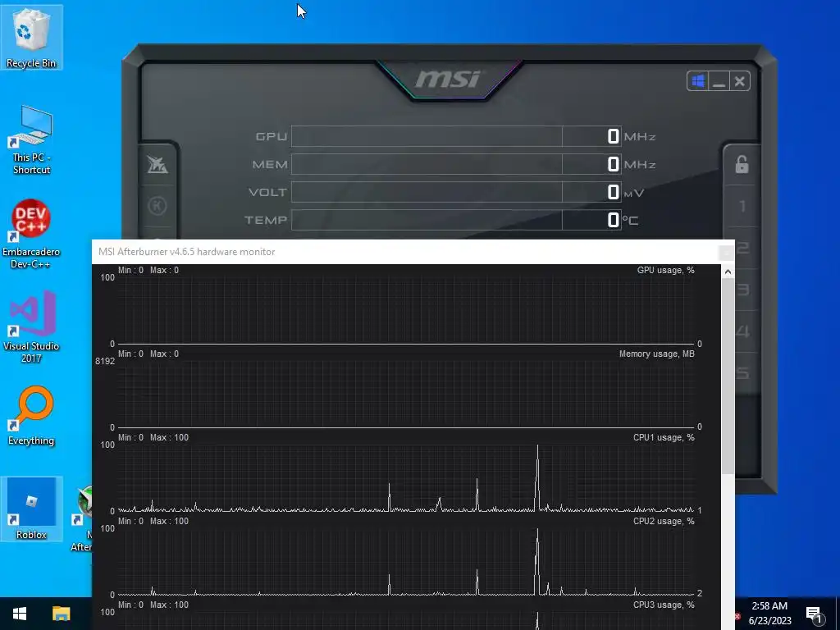Click the red error tray icon by clock
The width and height of the screenshot is (840, 630).
737,617
